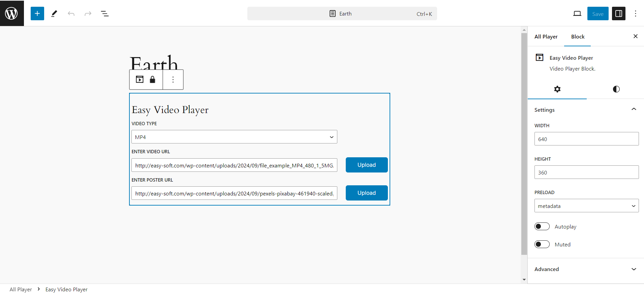Open the Document Overview list icon
Image resolution: width=644 pixels, height=294 pixels.
[105, 14]
